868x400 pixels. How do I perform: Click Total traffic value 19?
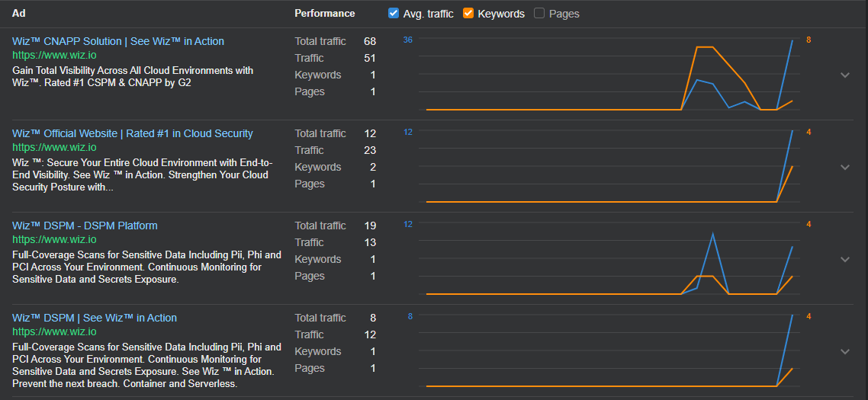point(370,226)
